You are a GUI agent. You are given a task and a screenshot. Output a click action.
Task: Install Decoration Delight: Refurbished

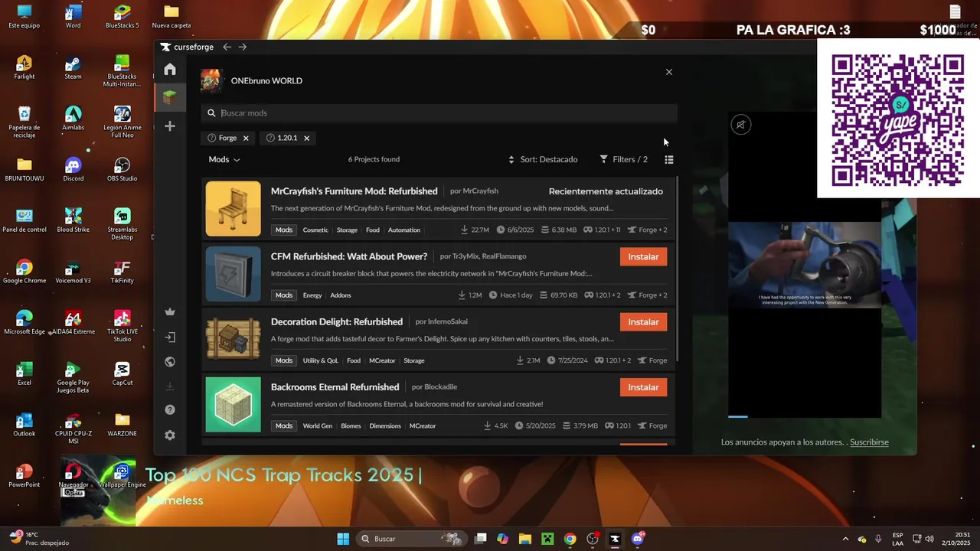[x=643, y=322]
